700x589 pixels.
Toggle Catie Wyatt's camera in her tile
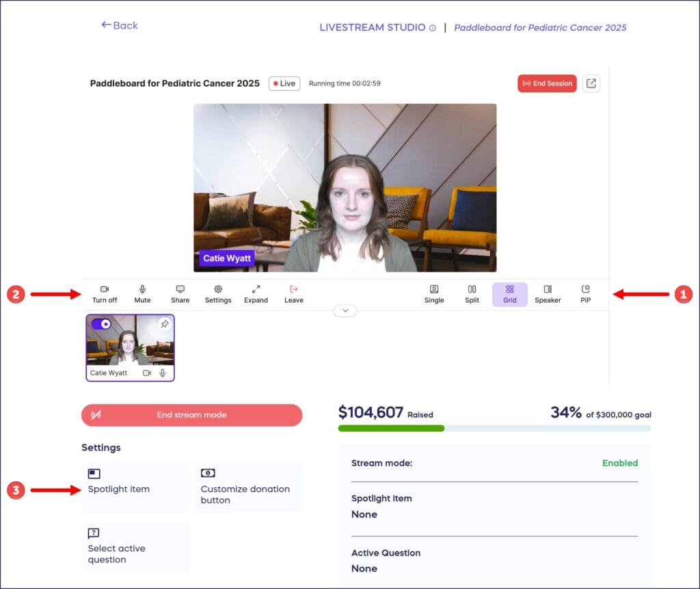click(x=147, y=372)
